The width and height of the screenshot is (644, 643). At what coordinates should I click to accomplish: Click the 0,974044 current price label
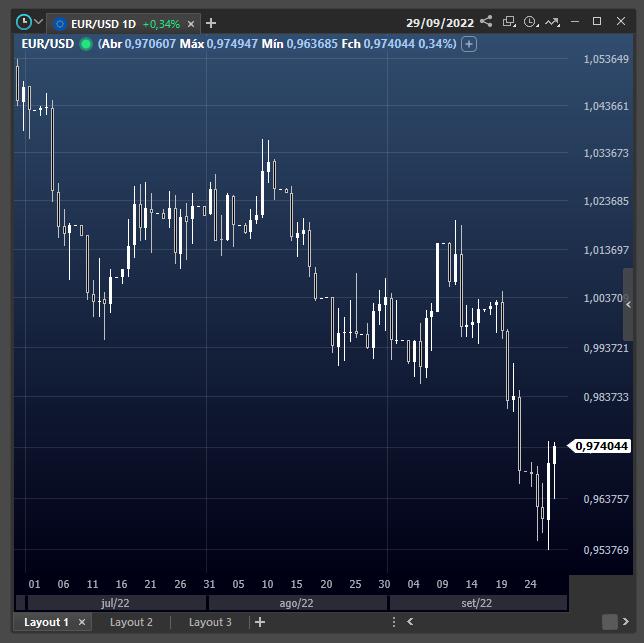tap(603, 446)
